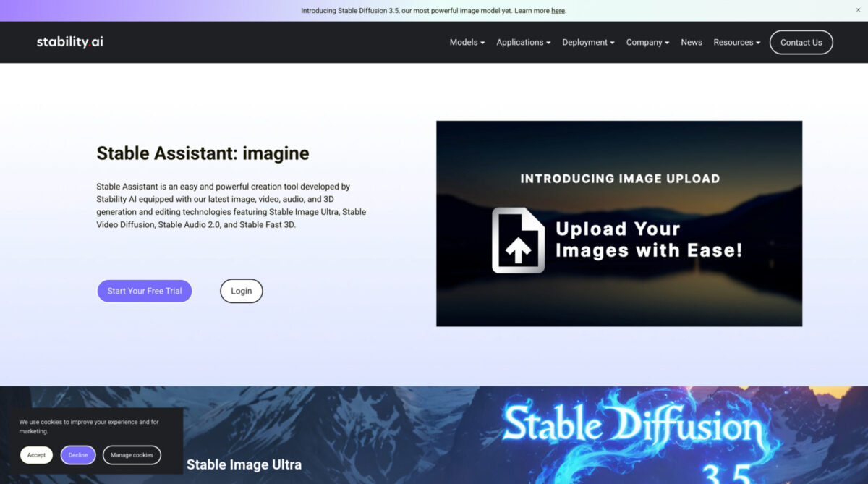Open the Models dropdown menu
Image resolution: width=868 pixels, height=484 pixels.
(467, 42)
